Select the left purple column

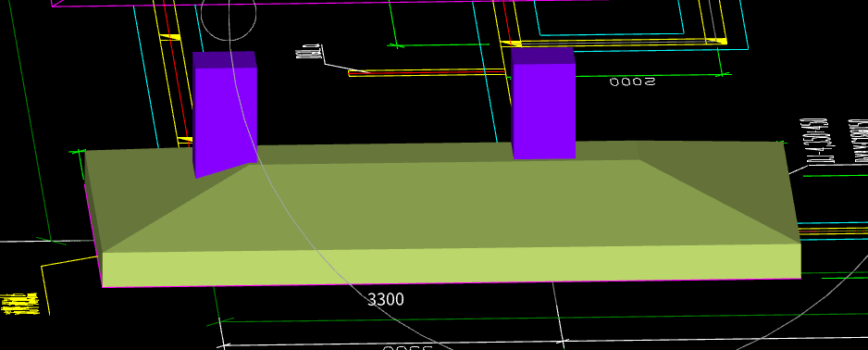click(225, 115)
